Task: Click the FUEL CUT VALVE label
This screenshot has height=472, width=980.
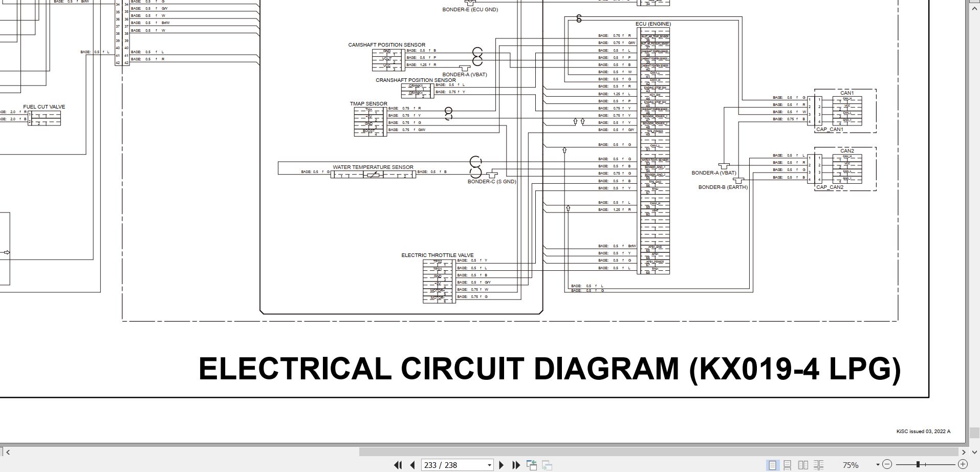Action: click(x=44, y=107)
